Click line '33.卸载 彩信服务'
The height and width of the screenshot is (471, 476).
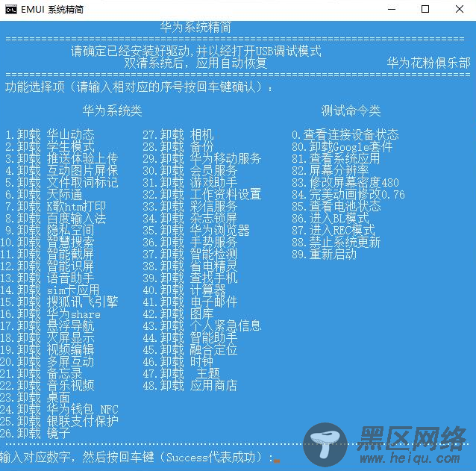(190, 207)
